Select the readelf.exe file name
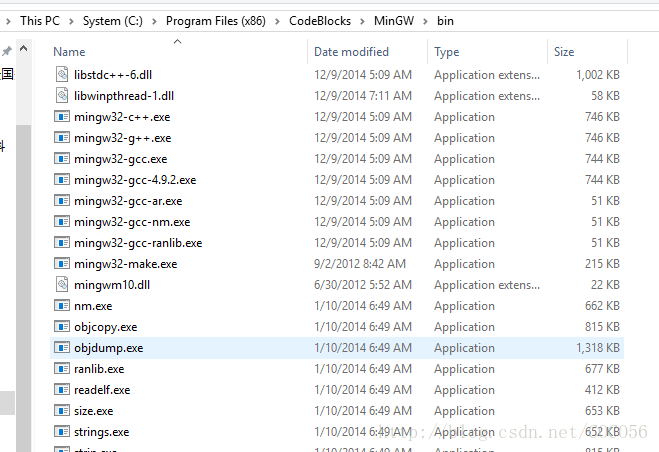The width and height of the screenshot is (659, 452). tap(102, 390)
